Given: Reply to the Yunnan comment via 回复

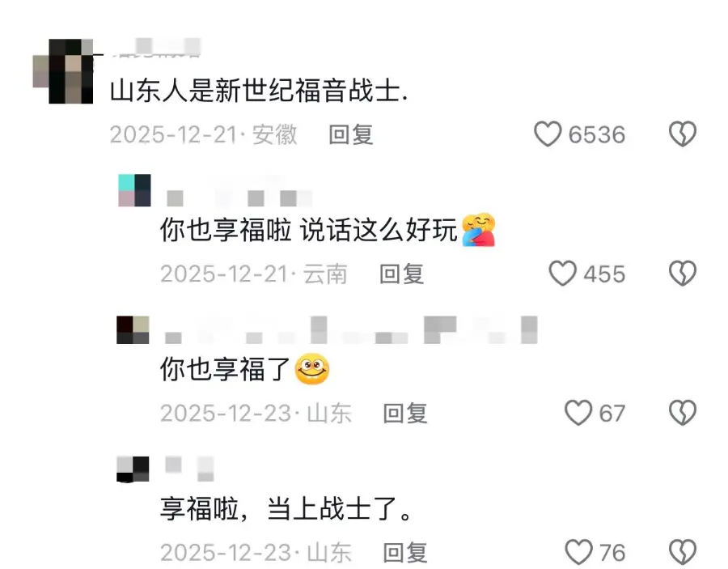Looking at the screenshot, I should click(401, 274).
